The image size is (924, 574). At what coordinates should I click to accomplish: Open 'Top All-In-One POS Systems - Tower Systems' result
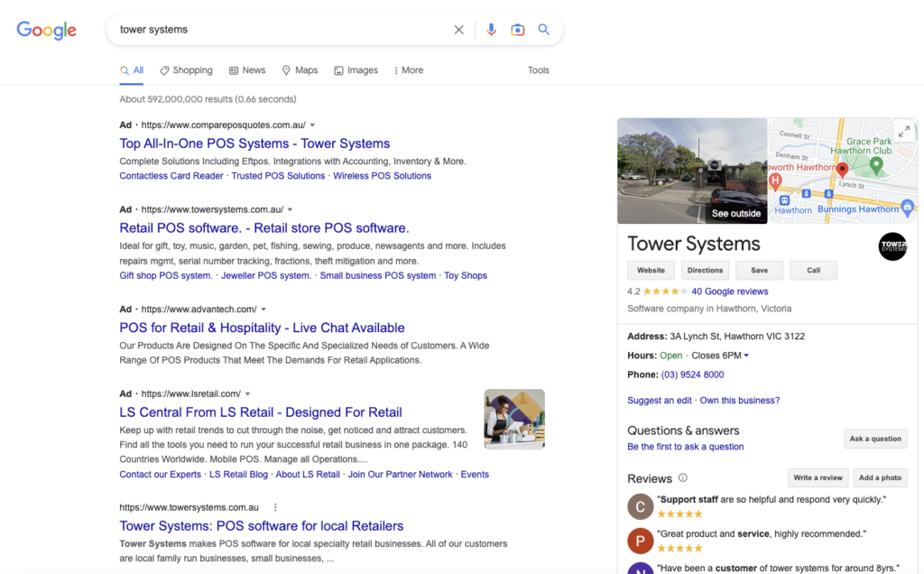(x=254, y=143)
